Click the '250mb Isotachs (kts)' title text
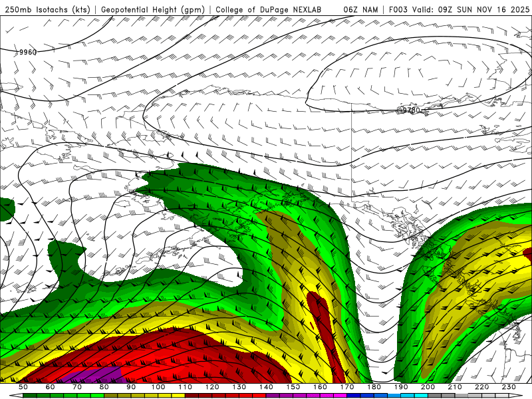This screenshot has height=399, width=532. click(47, 10)
